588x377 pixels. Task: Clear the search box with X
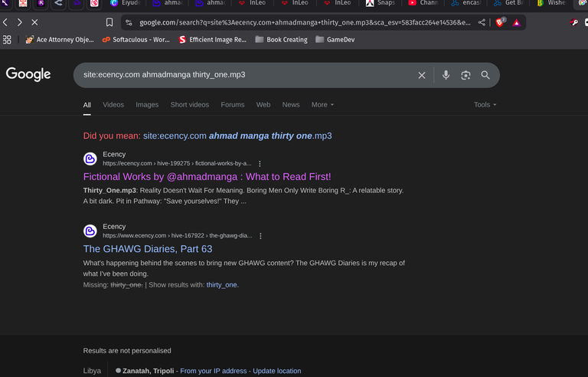click(x=422, y=75)
